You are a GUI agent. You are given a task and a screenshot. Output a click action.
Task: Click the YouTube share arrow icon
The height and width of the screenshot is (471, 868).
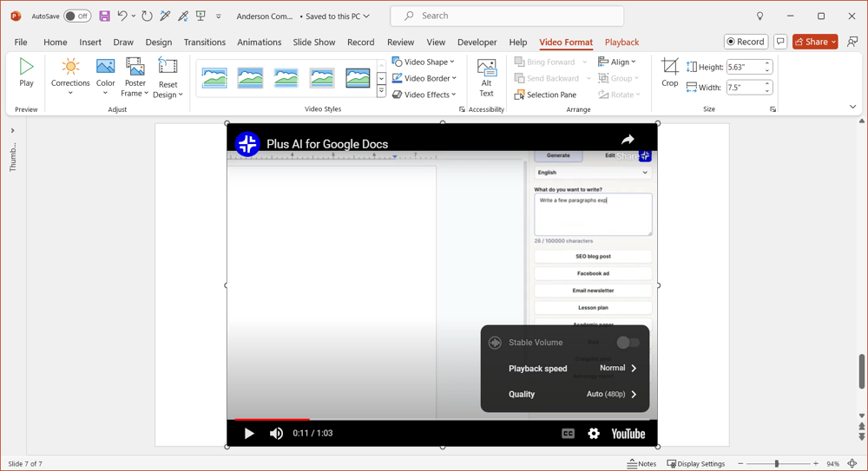pyautogui.click(x=628, y=140)
